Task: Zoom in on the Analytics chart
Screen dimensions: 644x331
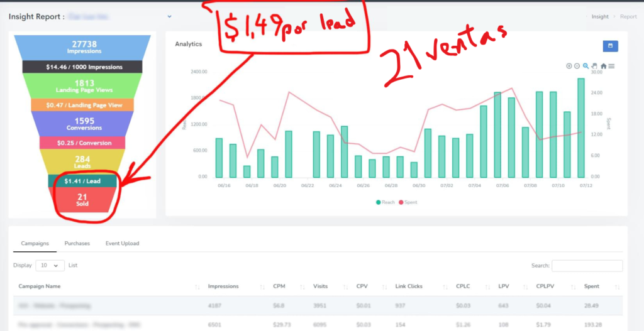Action: [569, 66]
